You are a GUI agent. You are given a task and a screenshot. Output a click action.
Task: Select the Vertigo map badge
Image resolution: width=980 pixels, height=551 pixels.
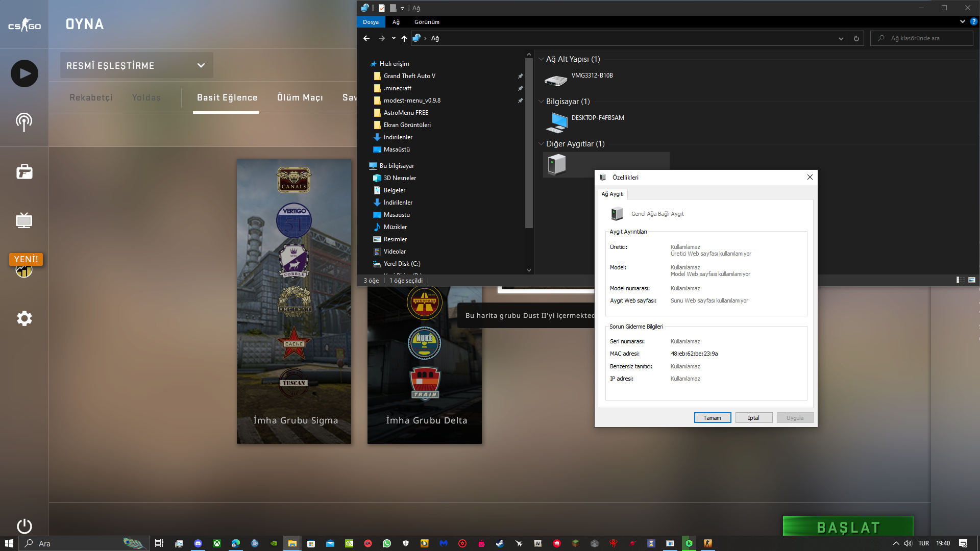(x=294, y=220)
